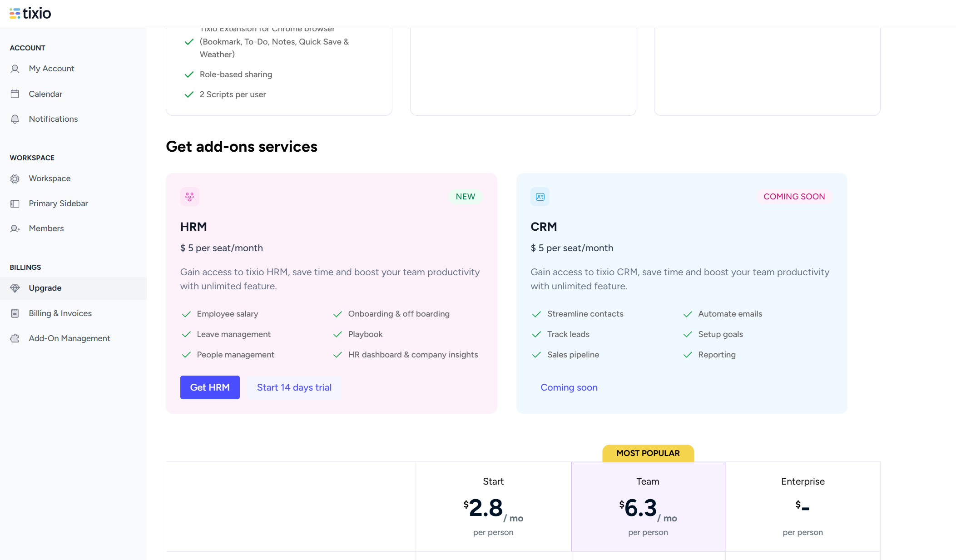Screen dimensions: 956x560
Task: Click the ACCOUNT section header
Action: pos(28,48)
